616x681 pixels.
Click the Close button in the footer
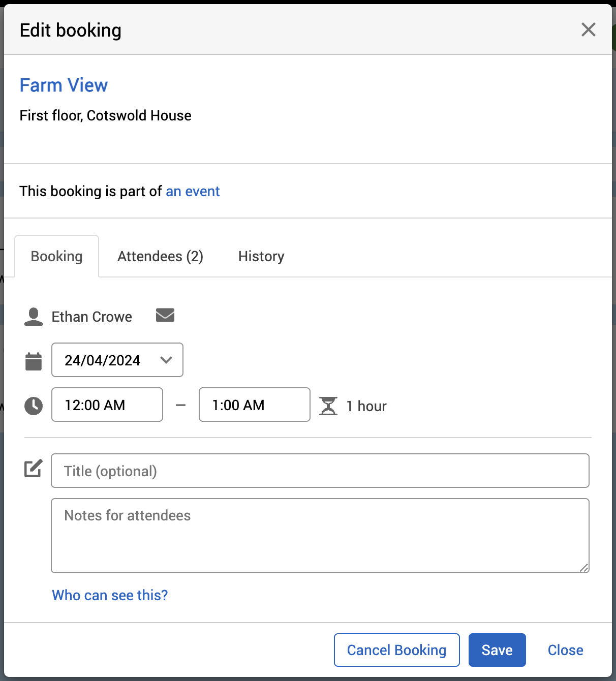coord(565,650)
